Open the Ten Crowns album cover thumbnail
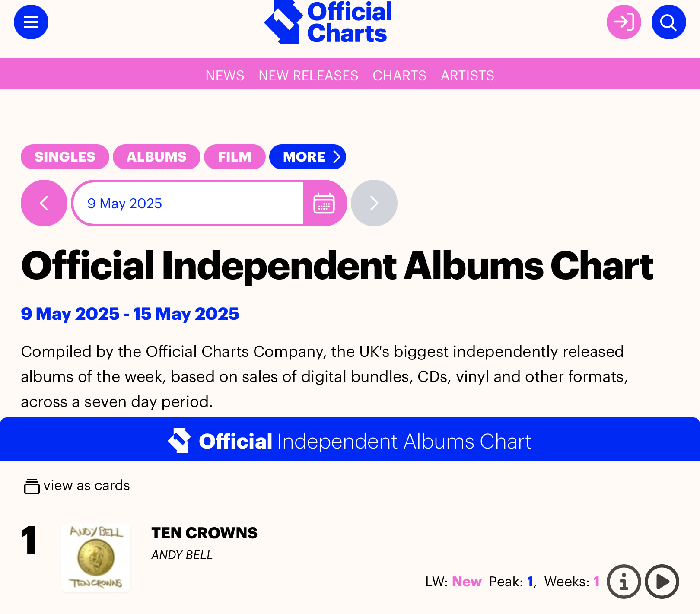The width and height of the screenshot is (700, 614). click(96, 557)
